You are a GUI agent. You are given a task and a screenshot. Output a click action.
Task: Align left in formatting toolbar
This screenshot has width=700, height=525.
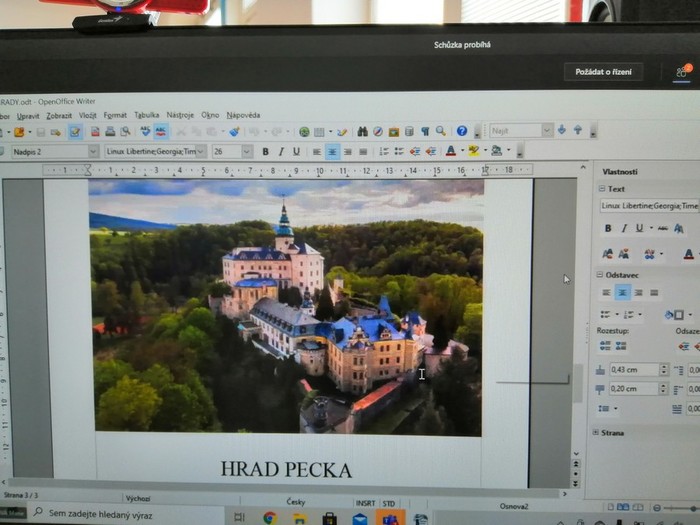[317, 152]
